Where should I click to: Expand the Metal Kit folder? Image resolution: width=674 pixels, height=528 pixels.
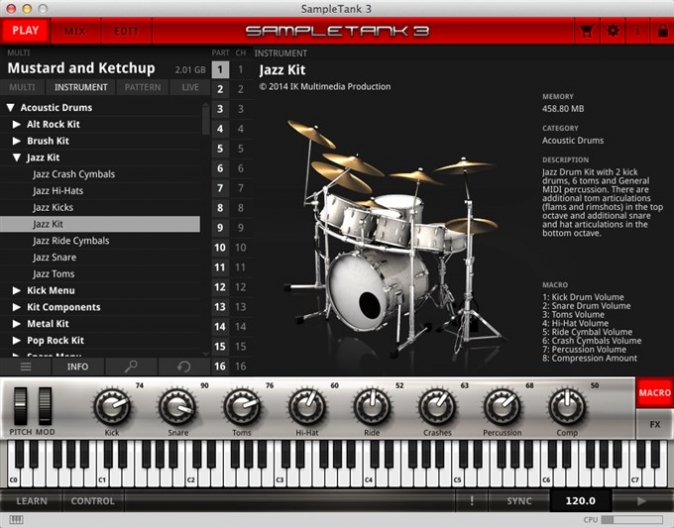click(16, 324)
